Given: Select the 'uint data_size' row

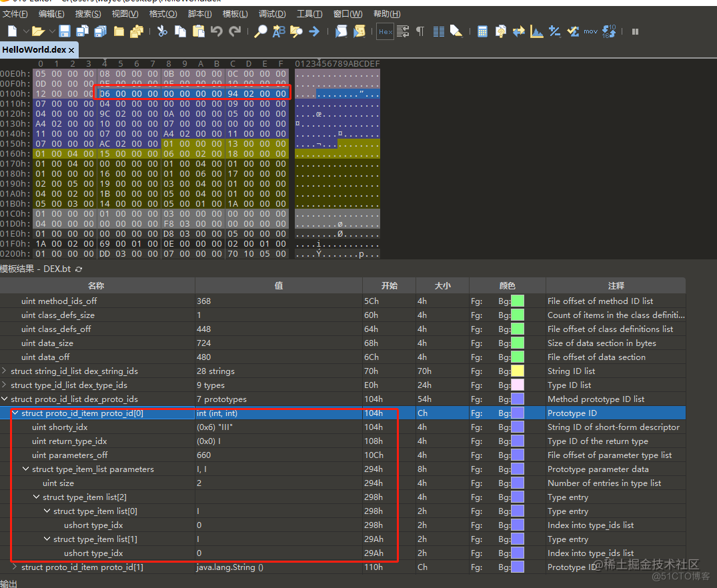Looking at the screenshot, I should pyautogui.click(x=343, y=343).
